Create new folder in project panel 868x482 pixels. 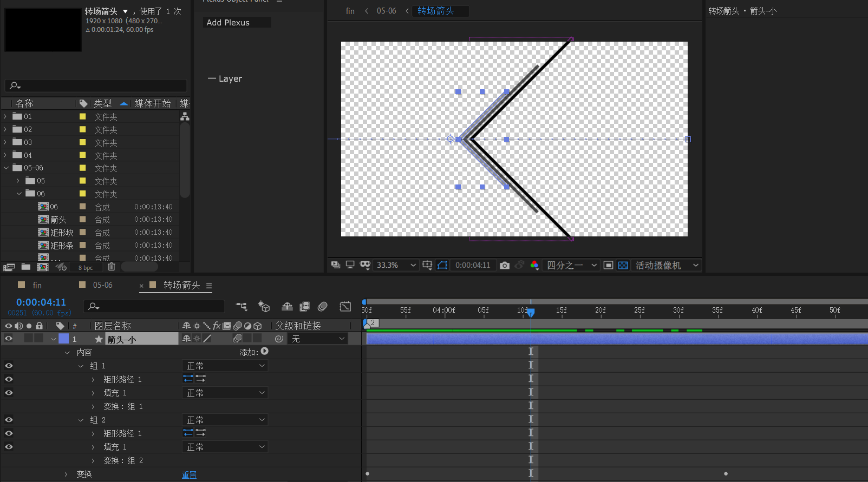(25, 267)
